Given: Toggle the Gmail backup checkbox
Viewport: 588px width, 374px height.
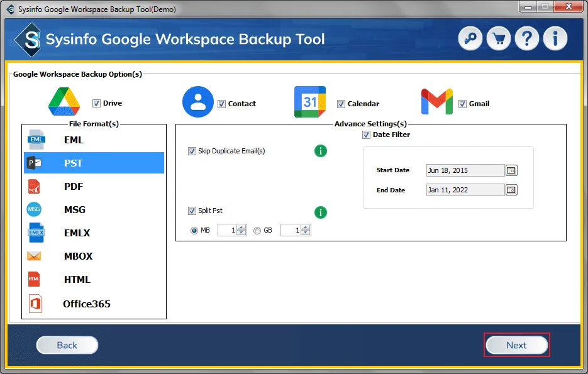Looking at the screenshot, I should tap(462, 104).
